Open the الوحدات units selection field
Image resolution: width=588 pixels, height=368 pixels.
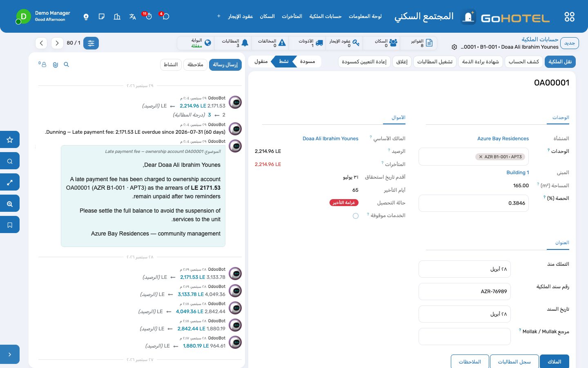(474, 157)
